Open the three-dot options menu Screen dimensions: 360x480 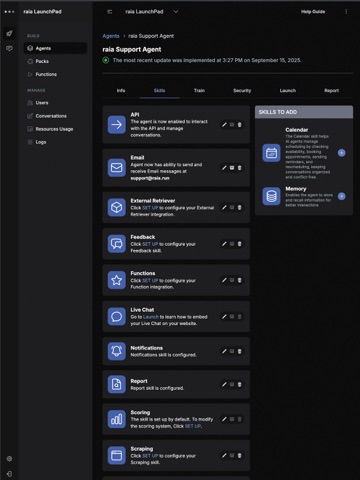click(x=346, y=12)
